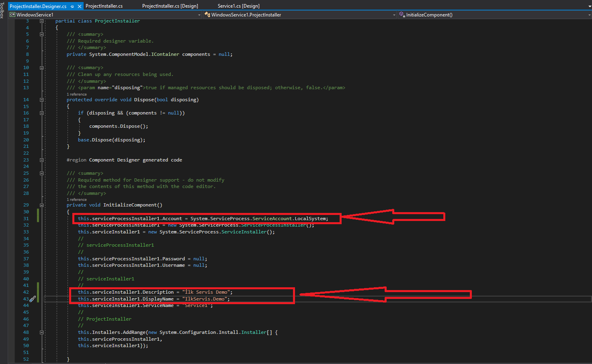This screenshot has width=592, height=364.
Task: Pin the ProjectInstaller.Designer.cs tab
Action: click(73, 6)
